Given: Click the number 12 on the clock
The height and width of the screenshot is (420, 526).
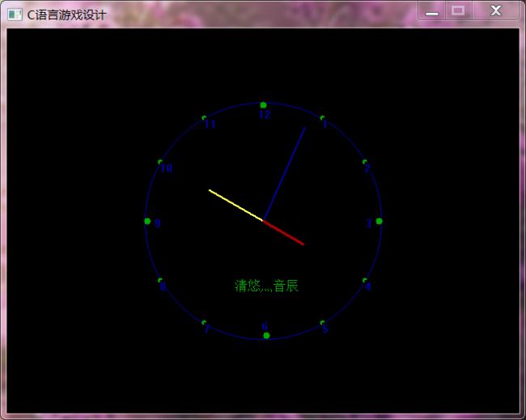Looking at the screenshot, I should (x=265, y=115).
